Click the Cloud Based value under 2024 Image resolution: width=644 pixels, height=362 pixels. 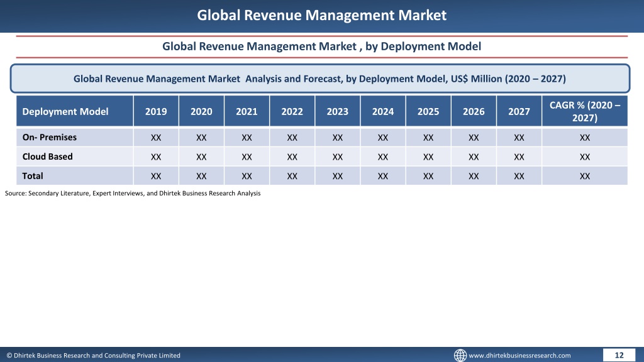(383, 157)
